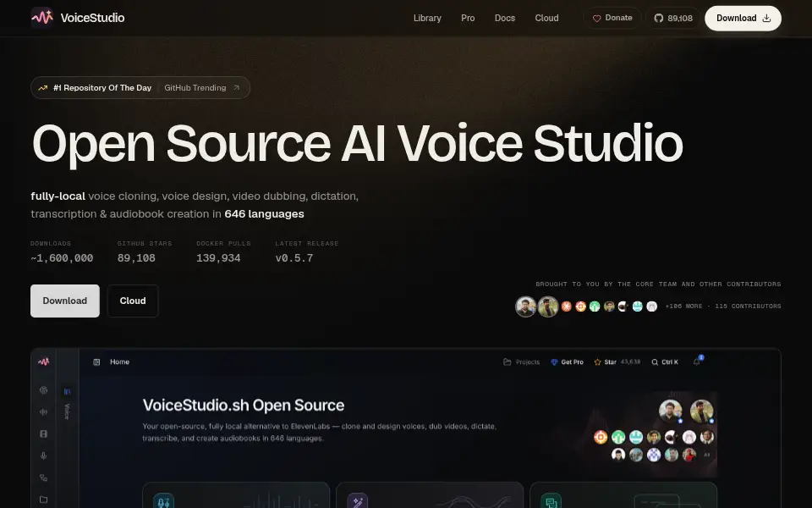Open the Pro nav item

[x=468, y=18]
